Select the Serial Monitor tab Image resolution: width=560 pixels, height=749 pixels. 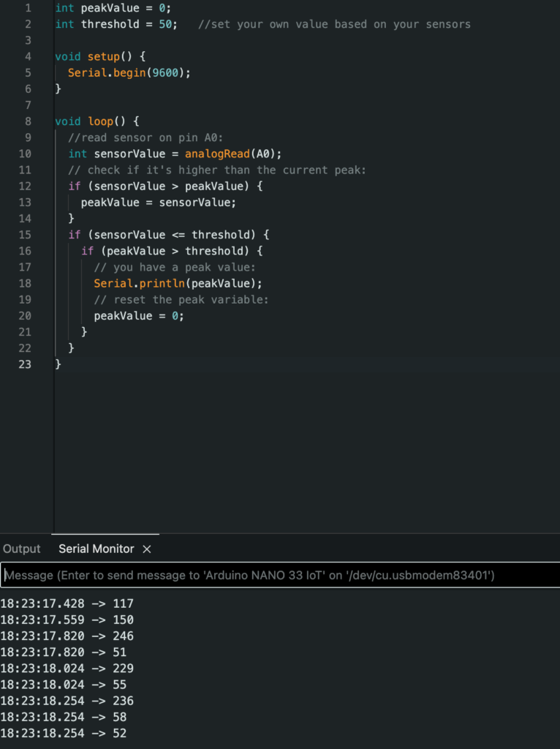pyautogui.click(x=97, y=549)
